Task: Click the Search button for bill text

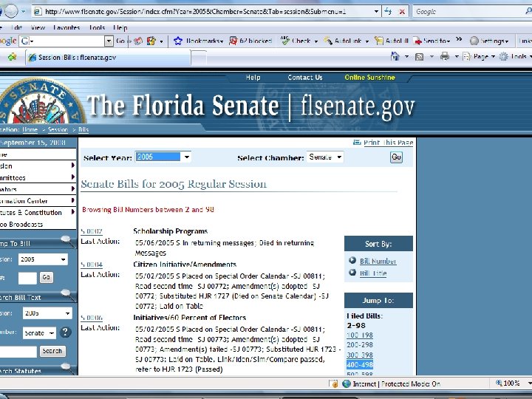Action: click(52, 351)
